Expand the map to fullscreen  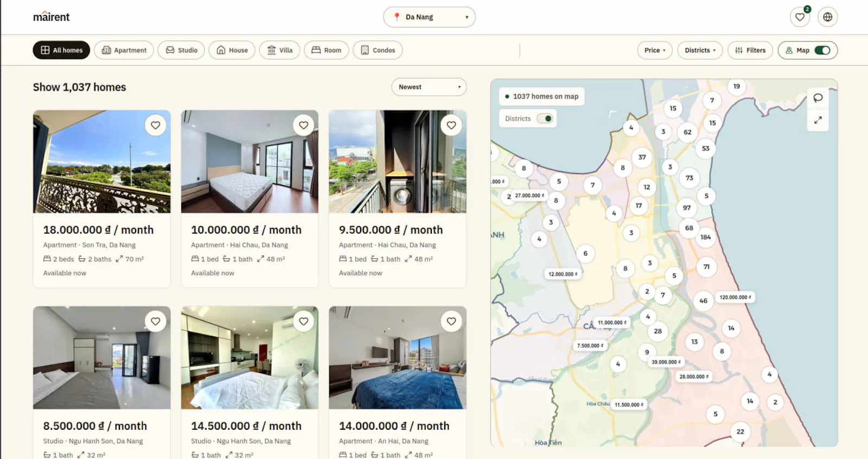click(x=818, y=120)
